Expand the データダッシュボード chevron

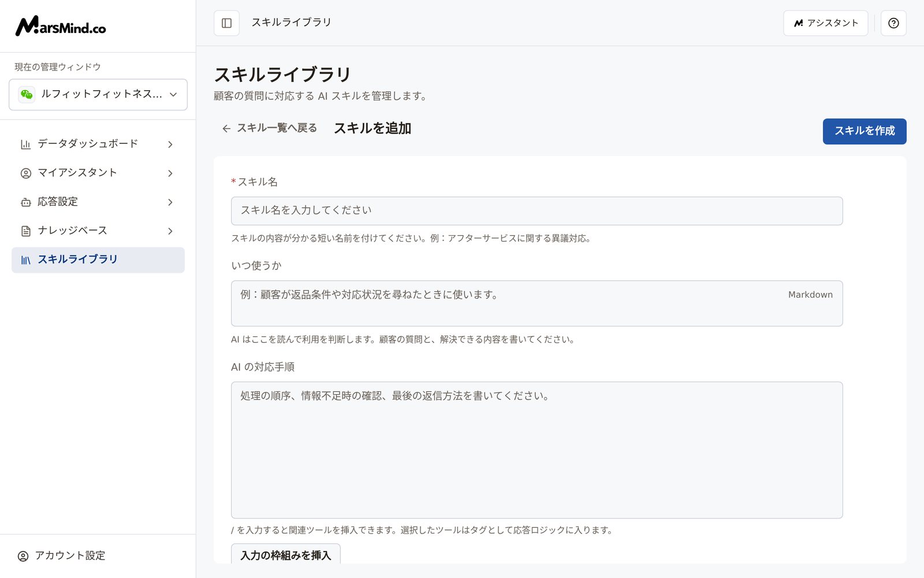point(170,144)
